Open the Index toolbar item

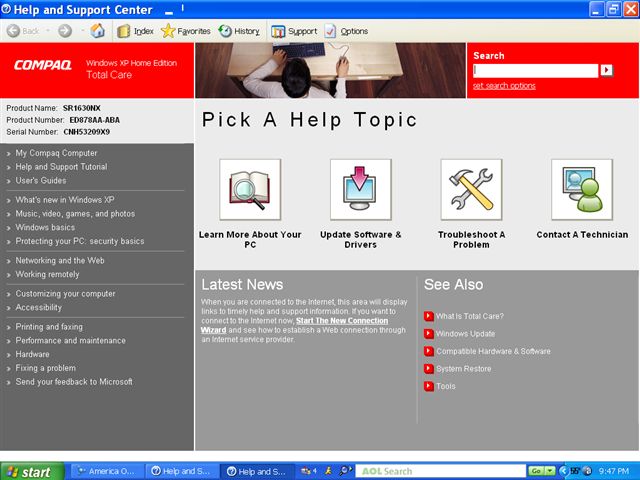pos(135,31)
